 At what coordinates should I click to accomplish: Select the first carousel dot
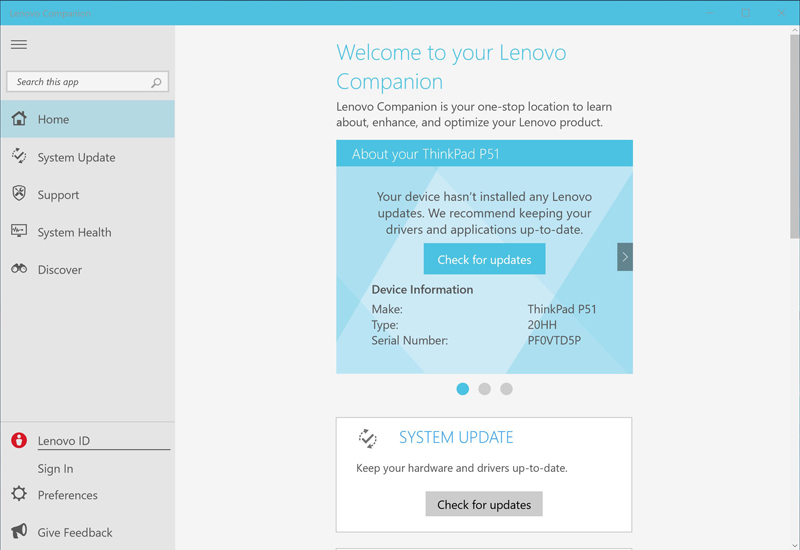click(463, 389)
